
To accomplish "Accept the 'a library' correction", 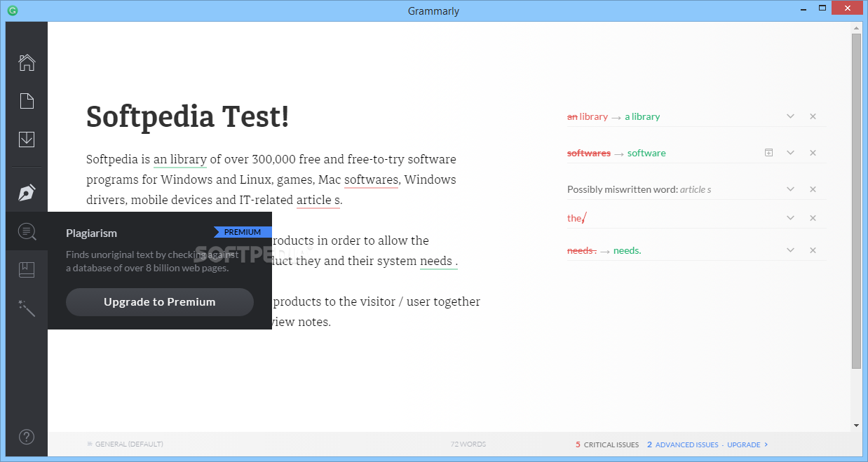I will (x=642, y=116).
